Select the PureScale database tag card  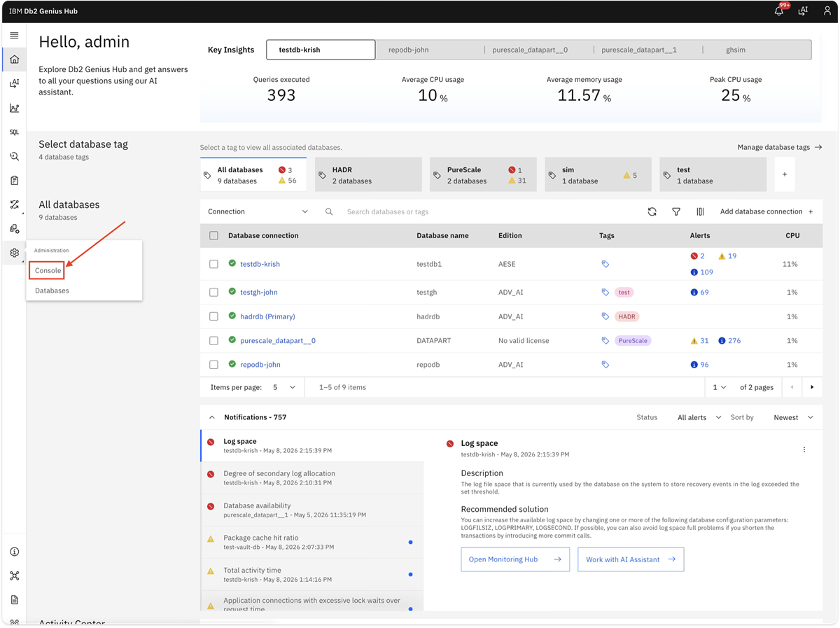(483, 175)
